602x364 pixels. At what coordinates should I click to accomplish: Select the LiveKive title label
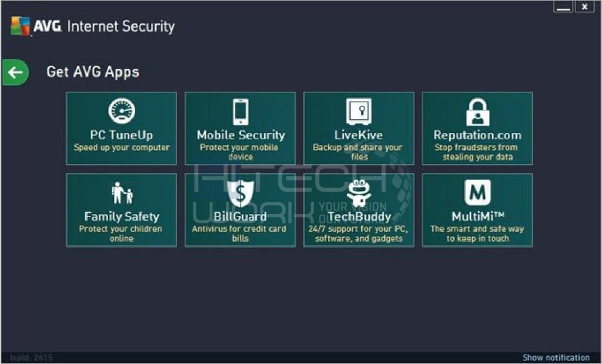[x=359, y=135]
